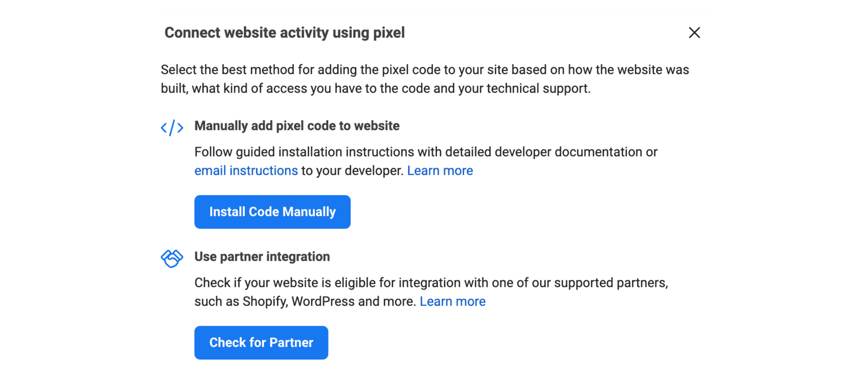The width and height of the screenshot is (868, 390).
Task: Click the Check for Partner blue button
Action: coord(261,342)
